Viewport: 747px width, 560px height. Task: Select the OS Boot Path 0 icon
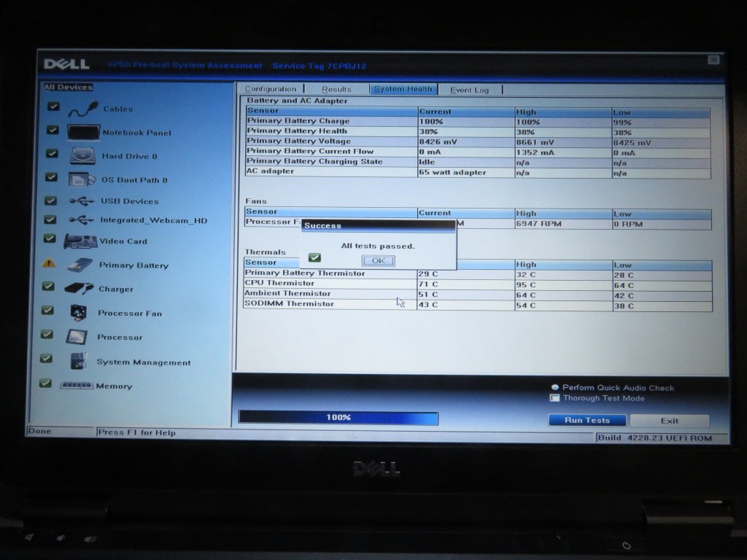pos(82,179)
